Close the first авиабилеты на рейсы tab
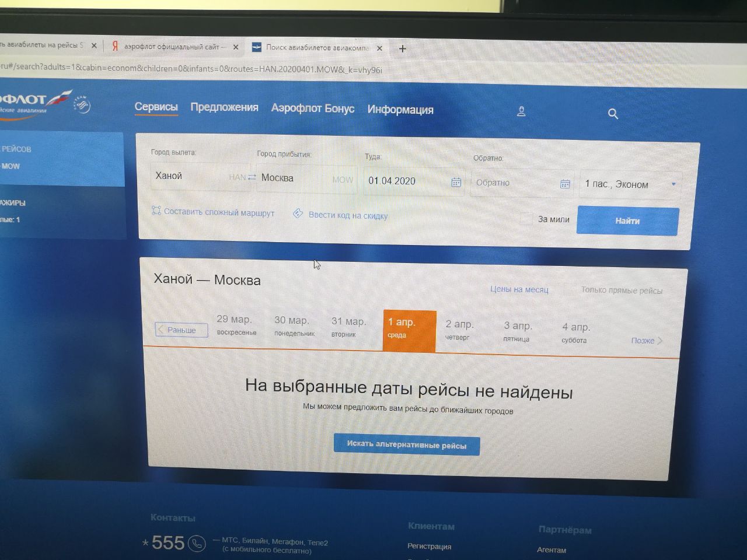 tap(94, 45)
